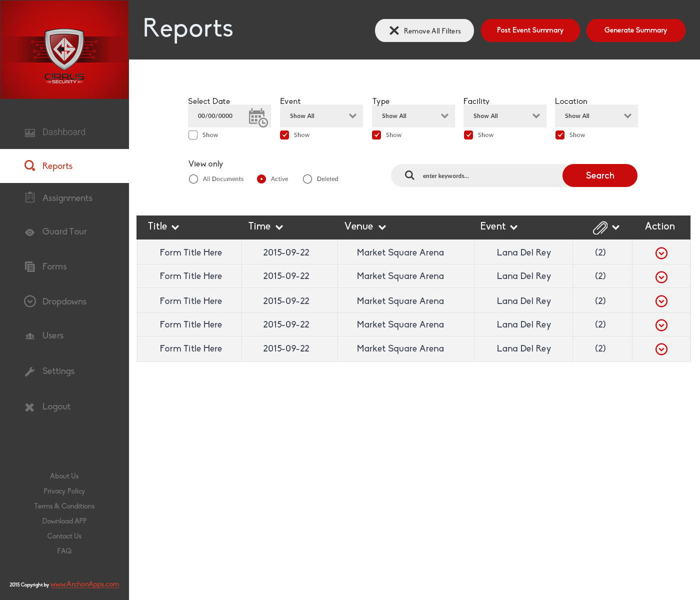Click the Post Event Summary button

530,30
